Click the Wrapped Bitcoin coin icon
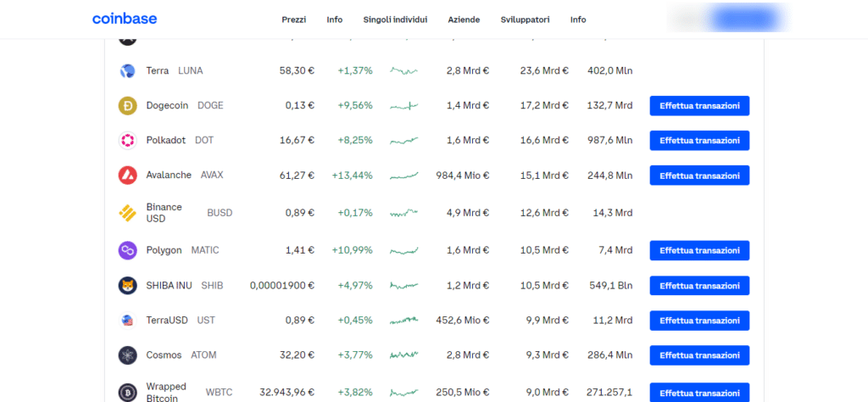This screenshot has height=402, width=868. pyautogui.click(x=127, y=392)
